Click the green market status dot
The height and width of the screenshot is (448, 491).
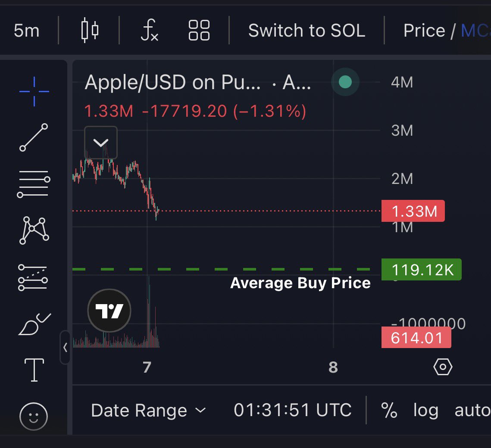pos(345,82)
